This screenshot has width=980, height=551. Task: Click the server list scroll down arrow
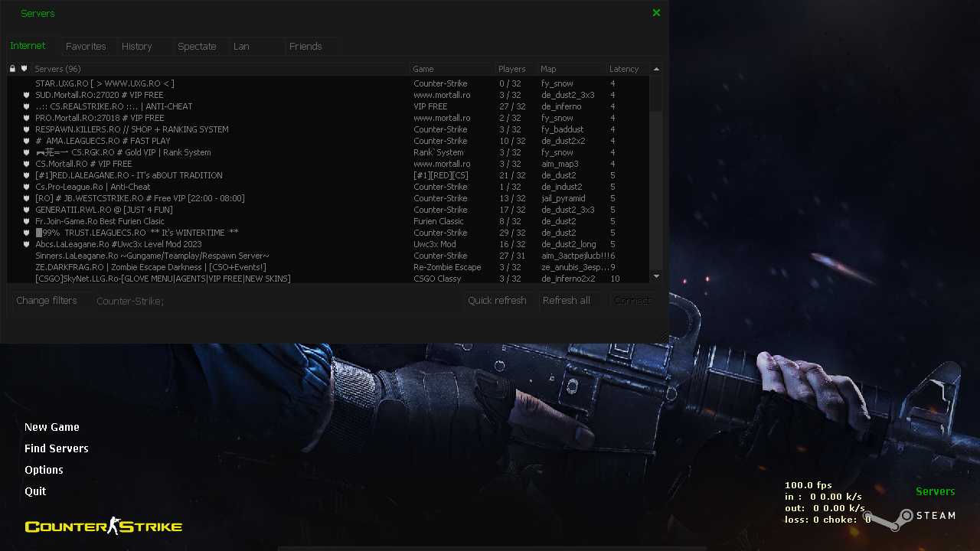[656, 275]
